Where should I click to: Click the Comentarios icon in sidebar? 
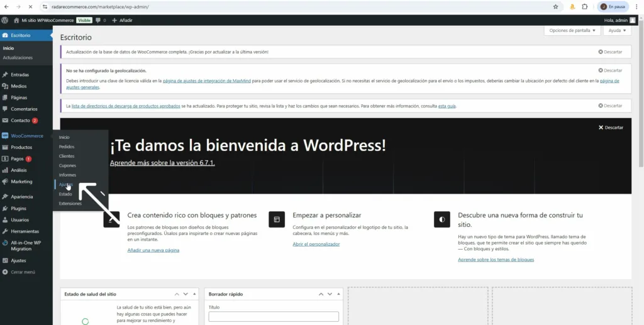click(5, 109)
